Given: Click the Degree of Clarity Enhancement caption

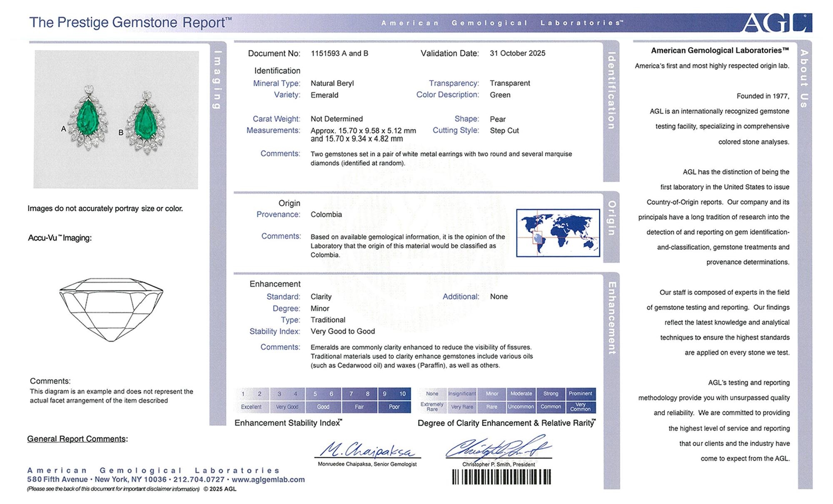Looking at the screenshot, I should pyautogui.click(x=507, y=423).
